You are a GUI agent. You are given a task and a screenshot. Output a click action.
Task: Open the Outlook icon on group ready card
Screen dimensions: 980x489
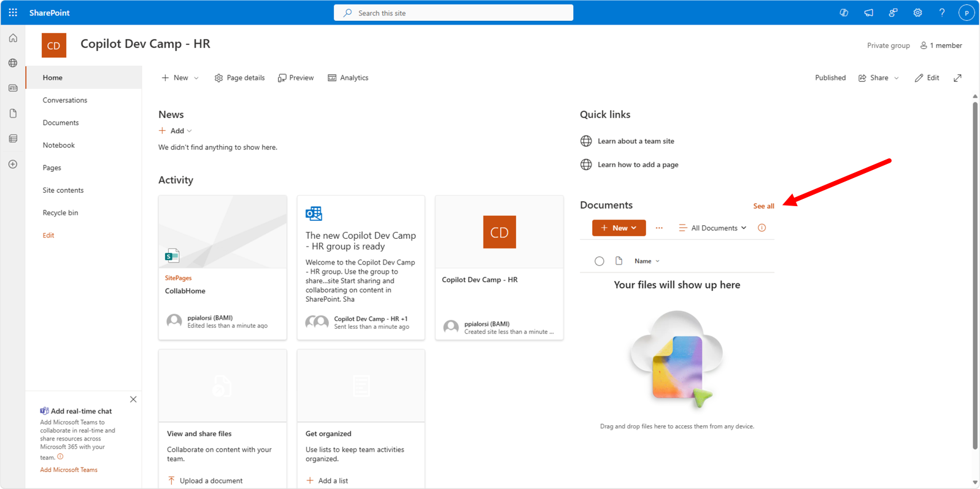click(x=314, y=213)
